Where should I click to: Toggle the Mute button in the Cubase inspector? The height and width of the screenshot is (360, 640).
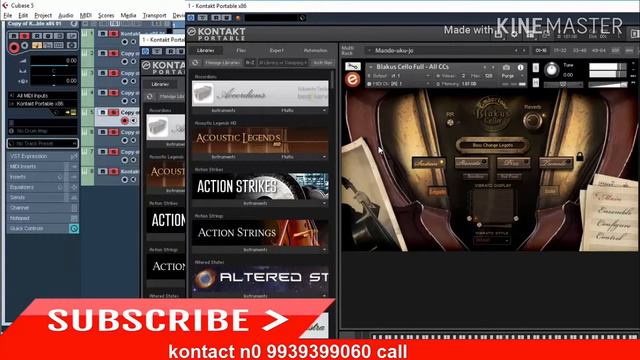(x=13, y=36)
